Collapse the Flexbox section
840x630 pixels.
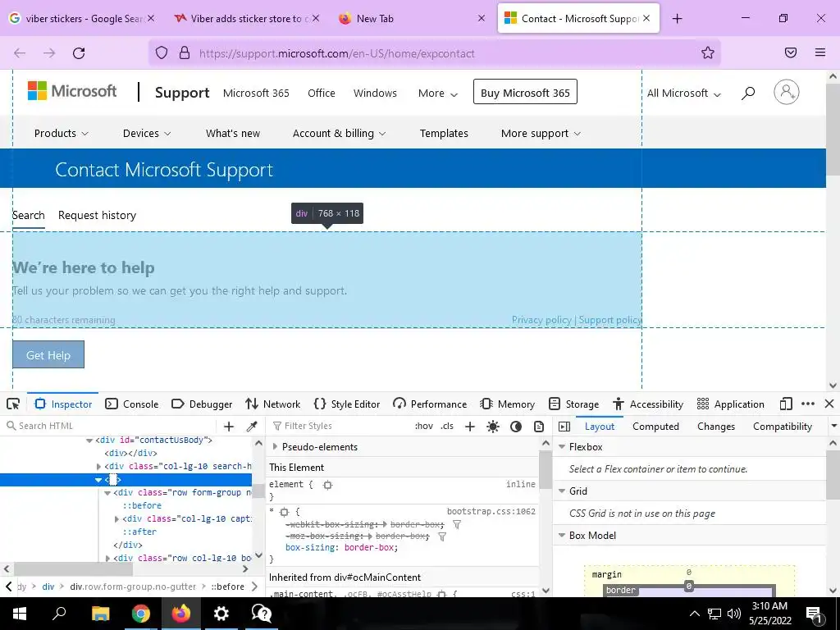562,447
